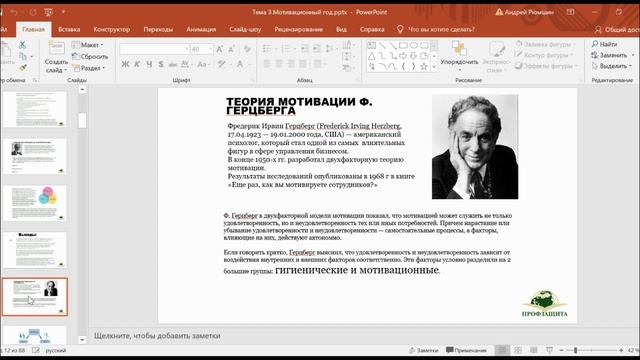Viewport: 640px width, 360px height.
Task: Open the font name combo box
Action: pyautogui.click(x=154, y=49)
